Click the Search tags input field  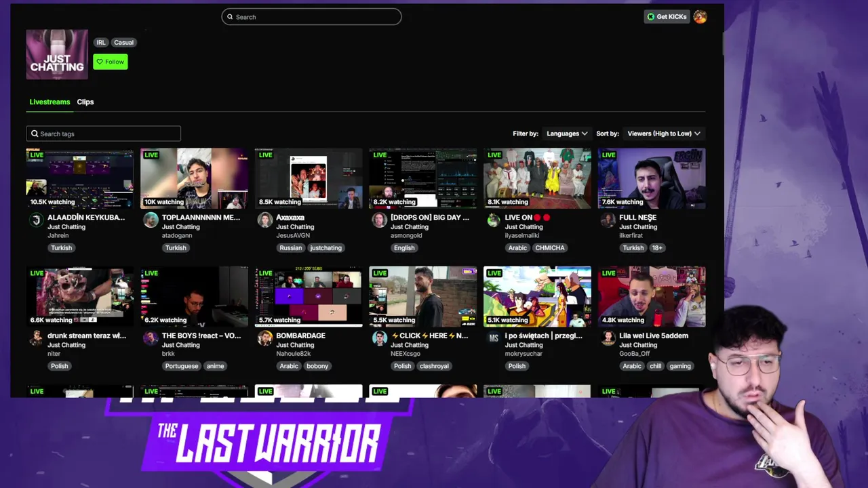click(104, 134)
